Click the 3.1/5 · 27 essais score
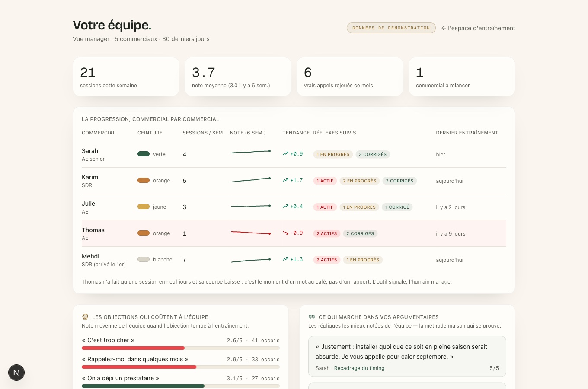 (253, 379)
